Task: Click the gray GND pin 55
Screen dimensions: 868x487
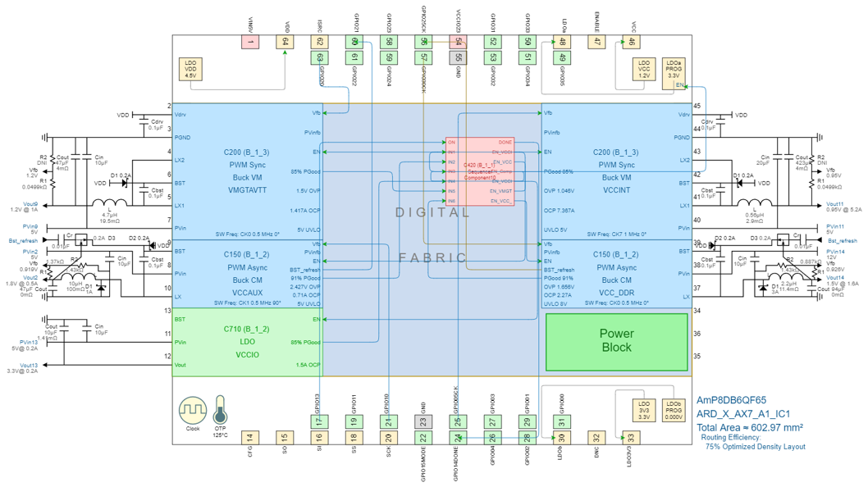Action: pos(458,57)
